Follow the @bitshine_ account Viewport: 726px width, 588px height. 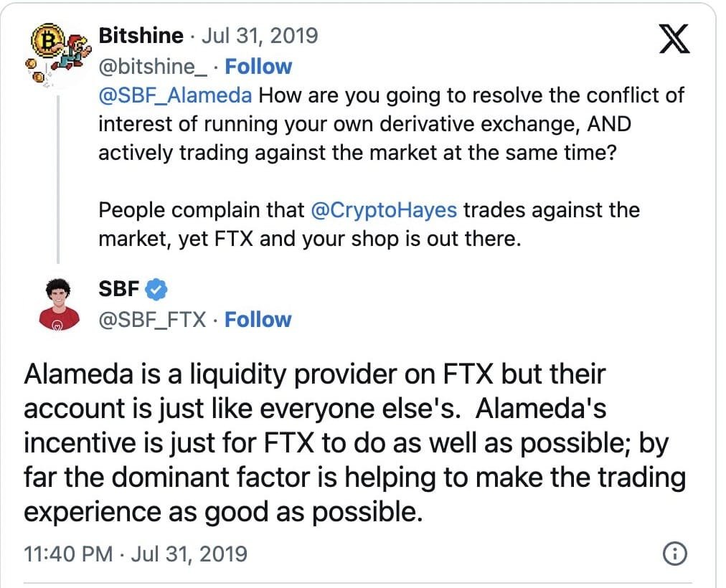point(258,66)
